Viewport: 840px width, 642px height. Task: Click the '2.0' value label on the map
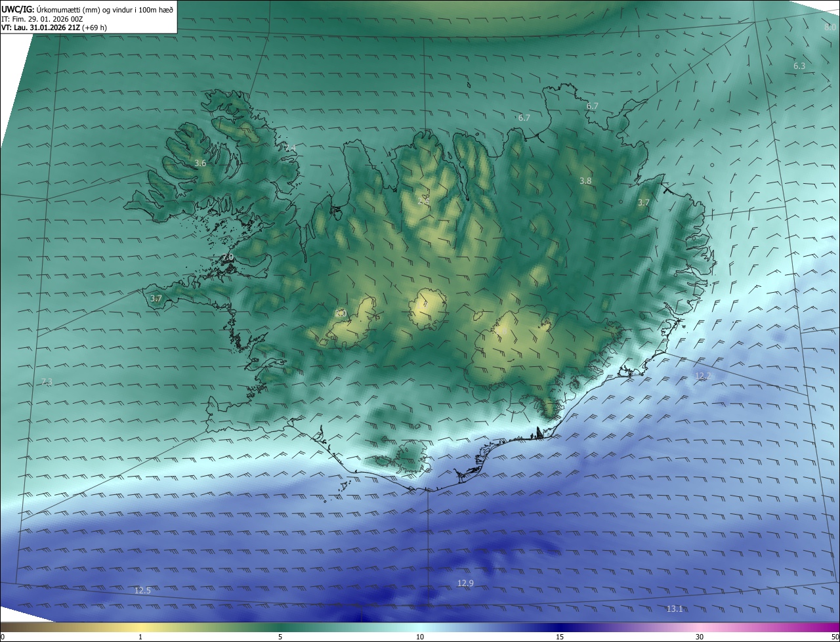pos(340,313)
